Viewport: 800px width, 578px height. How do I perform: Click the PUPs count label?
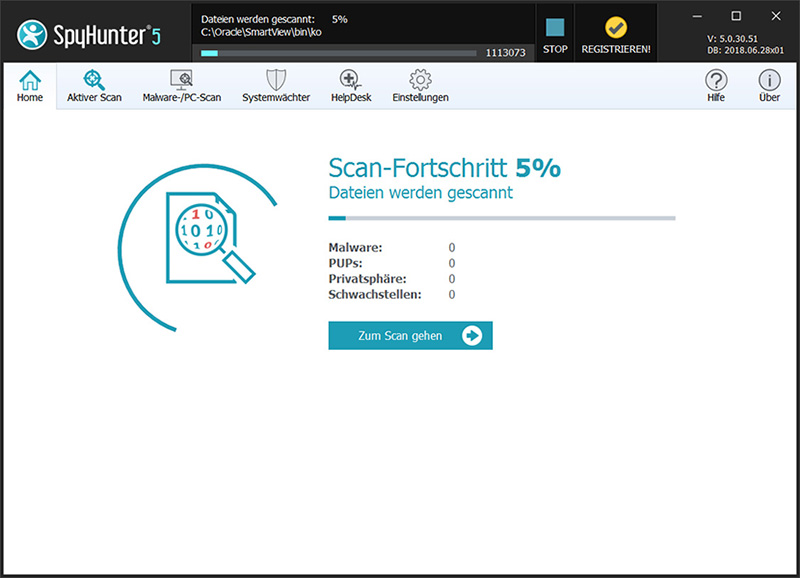pyautogui.click(x=345, y=263)
